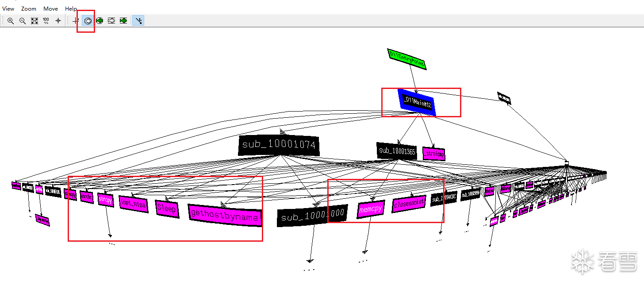Viewport: 644px width, 282px height.
Task: Open the Move menu
Action: 50,8
